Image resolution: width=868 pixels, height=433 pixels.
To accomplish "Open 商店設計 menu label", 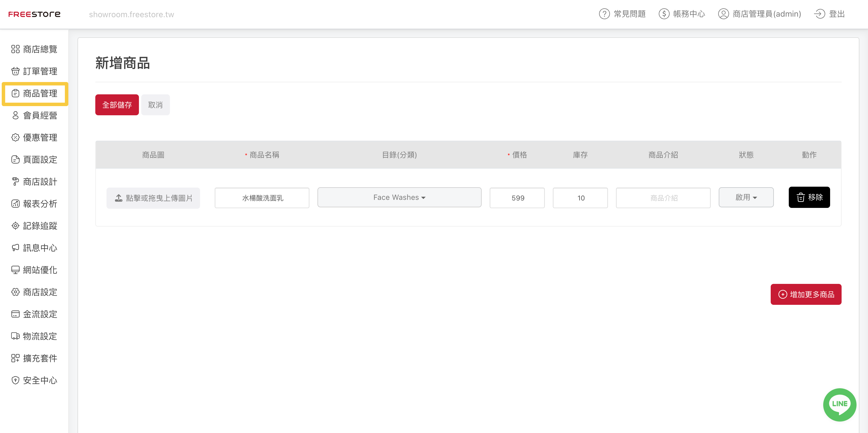I will [40, 182].
